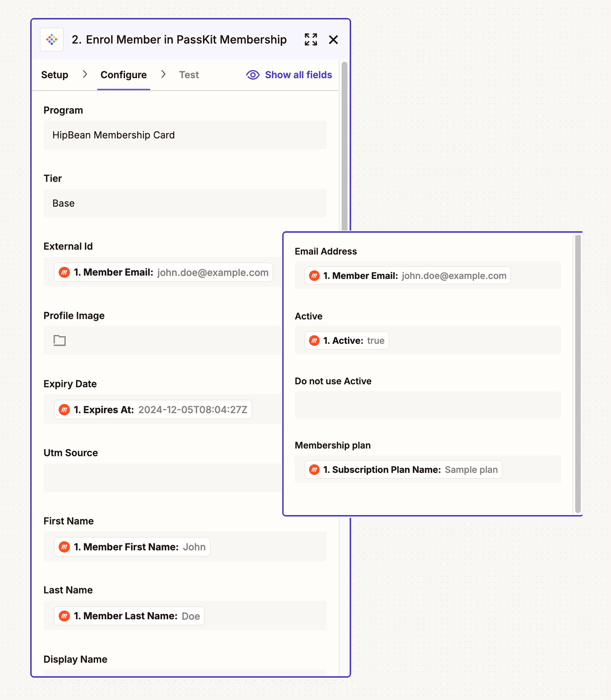Click the External Id input field
Screen dimensions: 611x700
(x=163, y=272)
